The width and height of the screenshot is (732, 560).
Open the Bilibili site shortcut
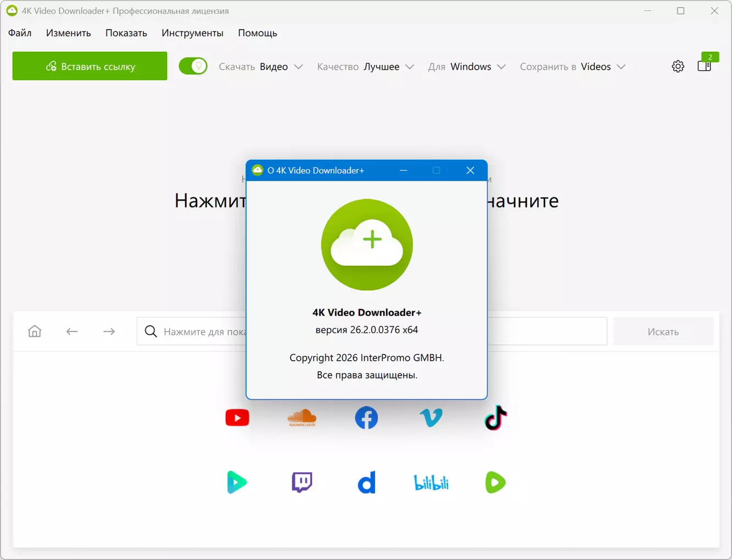431,483
